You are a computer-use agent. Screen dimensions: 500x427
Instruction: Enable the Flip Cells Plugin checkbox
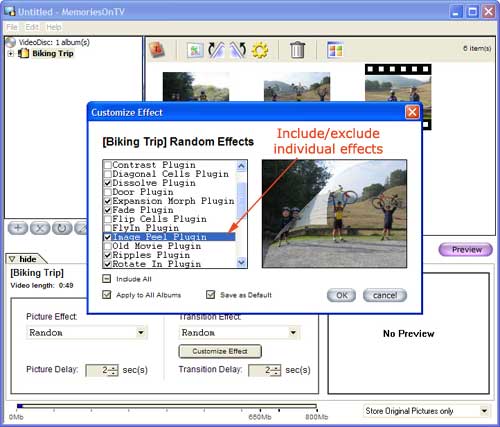[108, 219]
